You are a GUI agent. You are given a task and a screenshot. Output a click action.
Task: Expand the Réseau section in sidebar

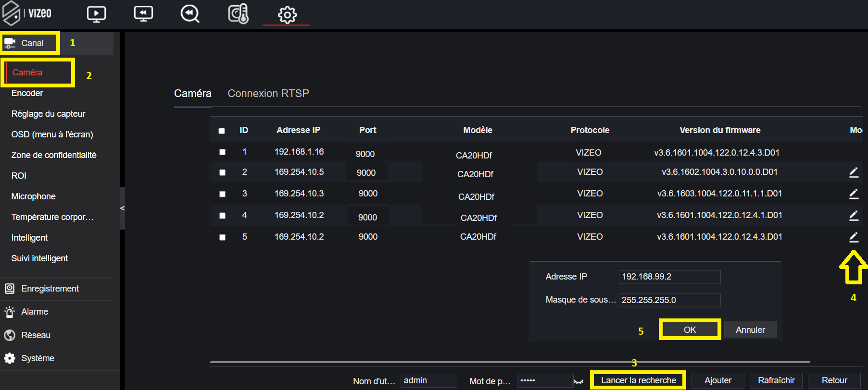click(36, 335)
